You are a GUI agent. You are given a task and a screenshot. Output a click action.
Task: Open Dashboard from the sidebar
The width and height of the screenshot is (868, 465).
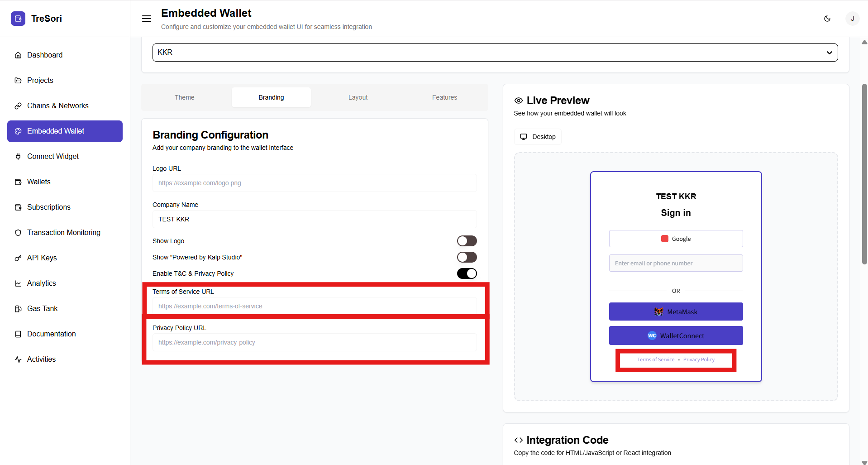click(x=45, y=55)
